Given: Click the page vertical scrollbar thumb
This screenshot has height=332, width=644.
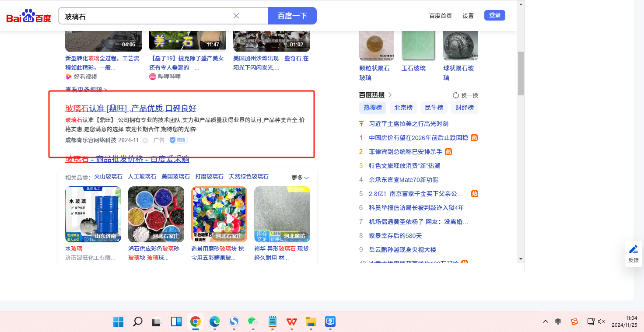Looking at the screenshot, I should [x=521, y=73].
